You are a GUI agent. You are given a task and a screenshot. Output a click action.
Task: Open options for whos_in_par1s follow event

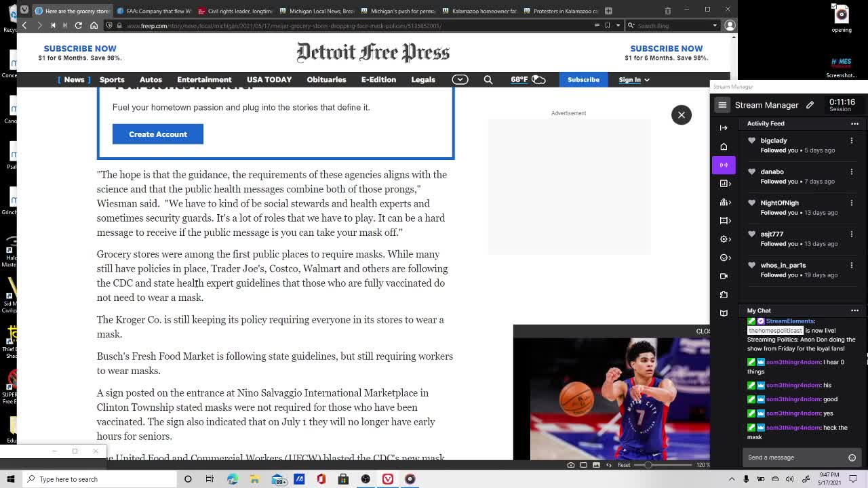click(x=852, y=265)
